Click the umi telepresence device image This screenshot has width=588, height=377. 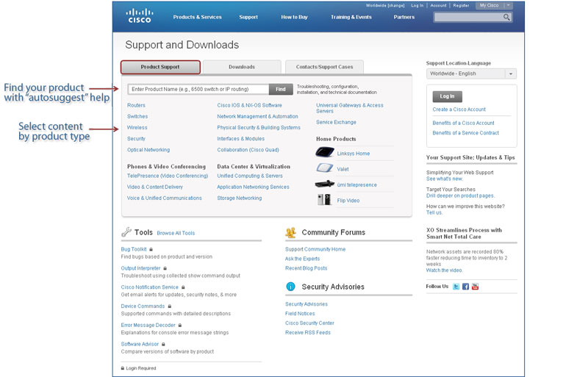pos(325,184)
